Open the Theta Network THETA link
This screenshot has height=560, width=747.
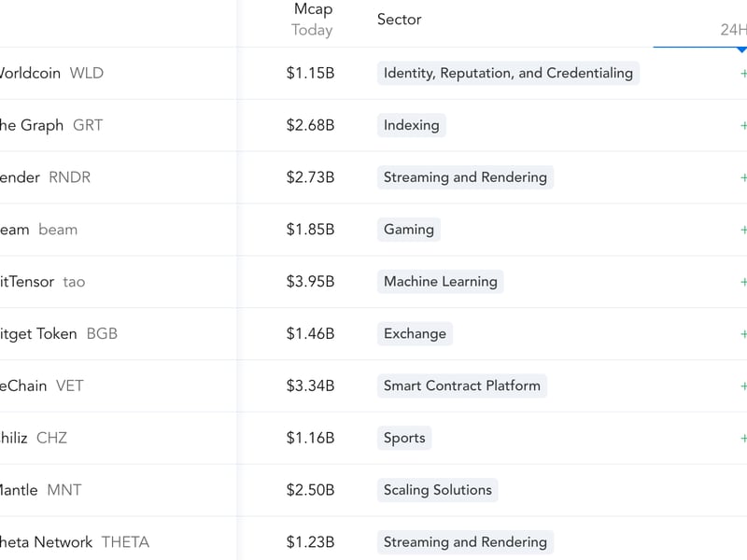coord(73,542)
